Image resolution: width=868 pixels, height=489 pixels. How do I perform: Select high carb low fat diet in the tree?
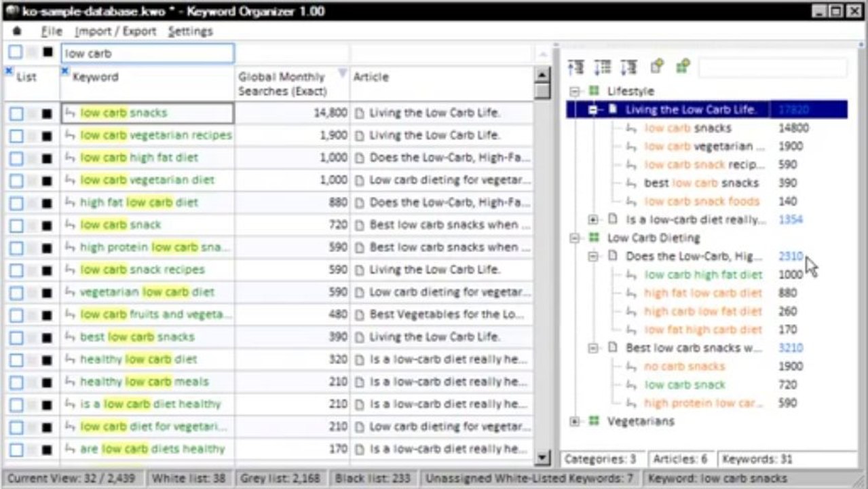[x=703, y=311]
